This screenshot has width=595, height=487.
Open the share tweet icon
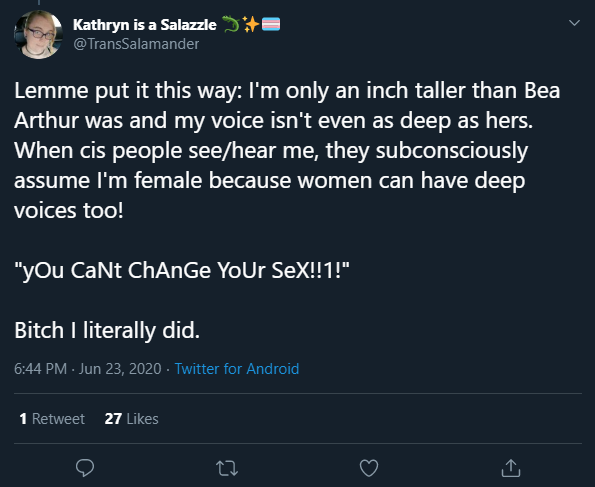(x=511, y=468)
